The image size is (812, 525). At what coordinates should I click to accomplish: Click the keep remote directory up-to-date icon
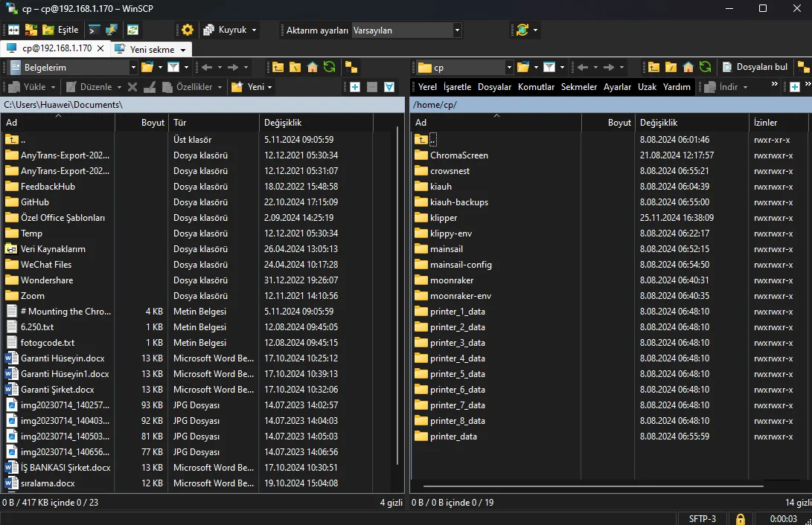pos(133,30)
